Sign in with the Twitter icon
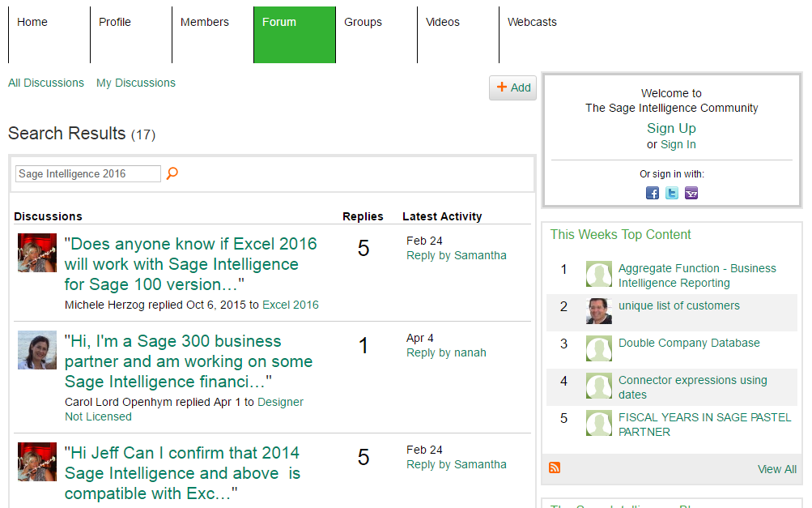The image size is (812, 508). (x=672, y=194)
